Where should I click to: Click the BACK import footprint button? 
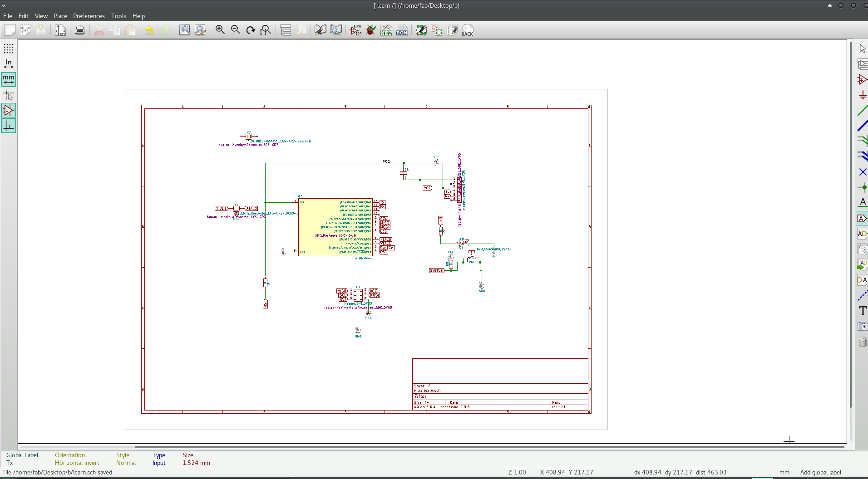coord(467,30)
